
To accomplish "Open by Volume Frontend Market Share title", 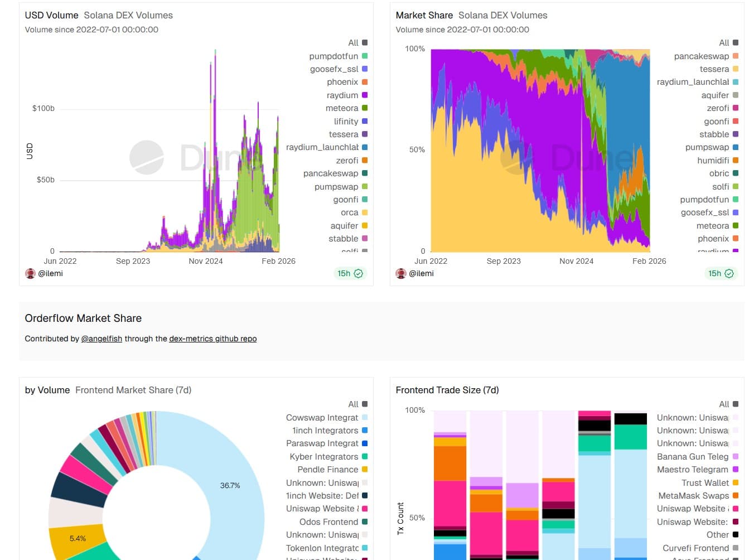I will (108, 390).
